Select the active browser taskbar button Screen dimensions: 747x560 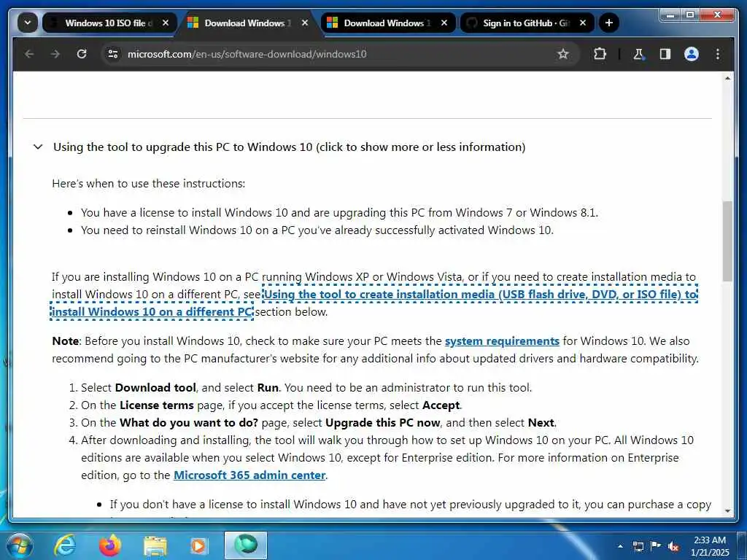[245, 545]
